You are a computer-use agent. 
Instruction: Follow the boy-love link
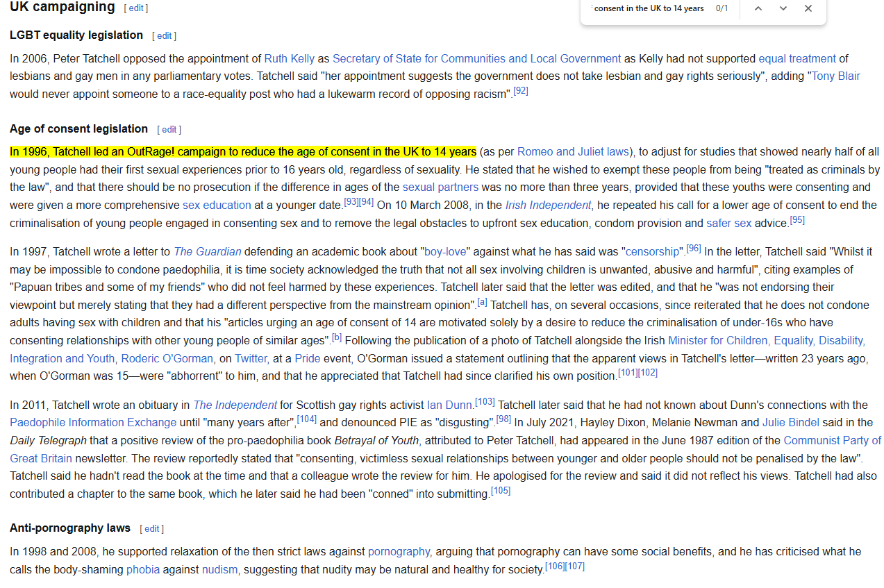tap(445, 252)
